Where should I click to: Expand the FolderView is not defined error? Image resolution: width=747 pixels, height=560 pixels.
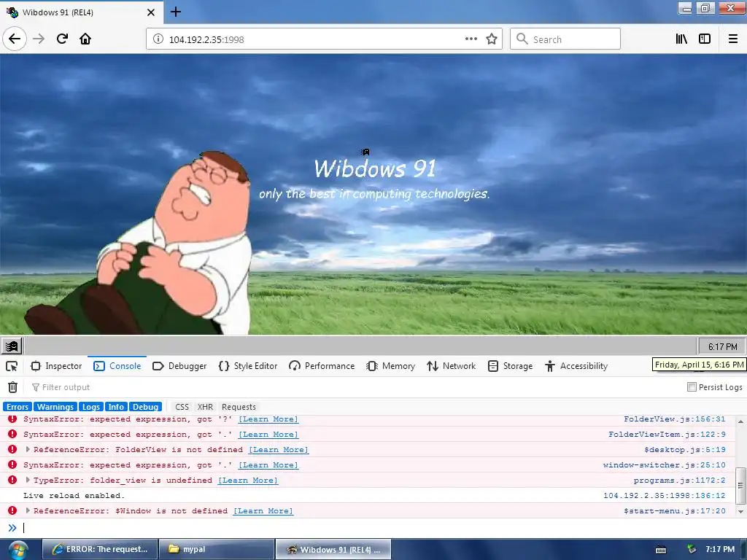pos(28,449)
